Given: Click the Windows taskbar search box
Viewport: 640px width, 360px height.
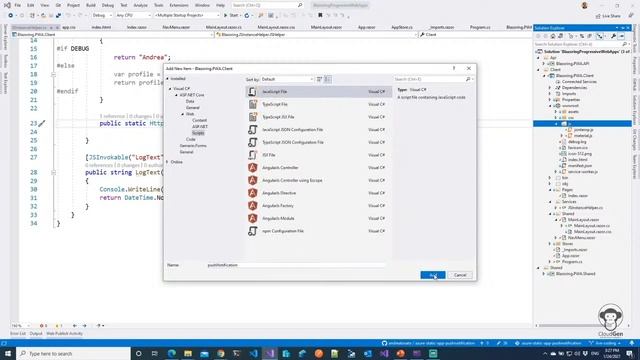Looking at the screenshot, I should [73, 353].
